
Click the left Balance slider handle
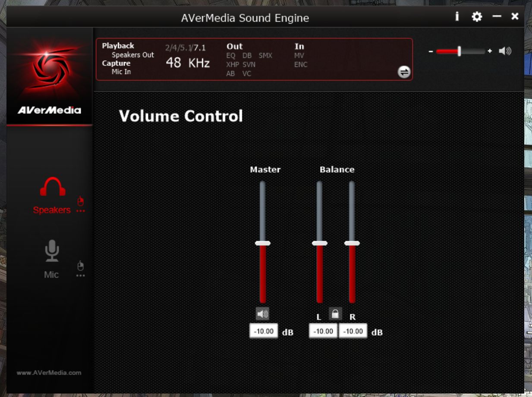pyautogui.click(x=319, y=243)
